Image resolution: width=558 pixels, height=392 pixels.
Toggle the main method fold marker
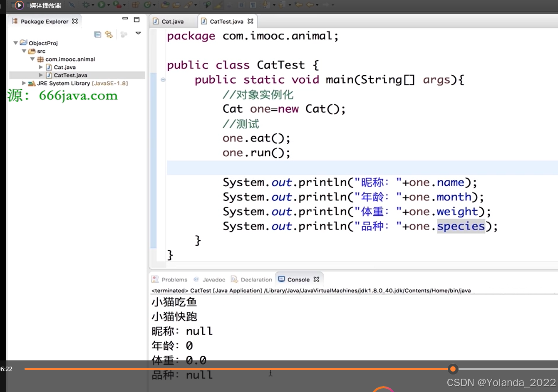[163, 79]
